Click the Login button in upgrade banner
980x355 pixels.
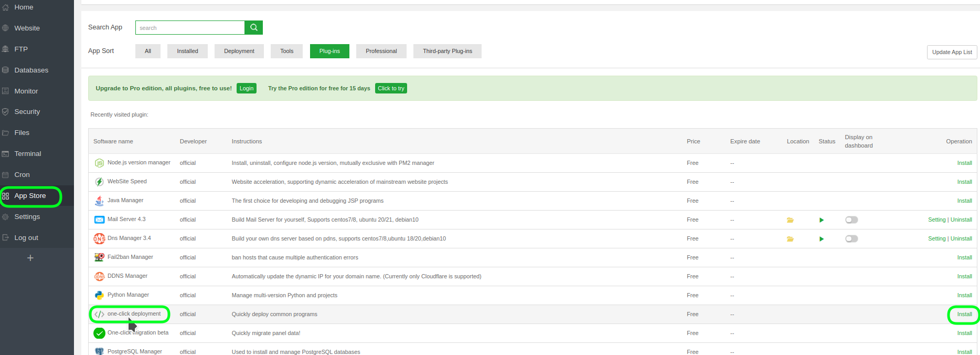coord(247,88)
